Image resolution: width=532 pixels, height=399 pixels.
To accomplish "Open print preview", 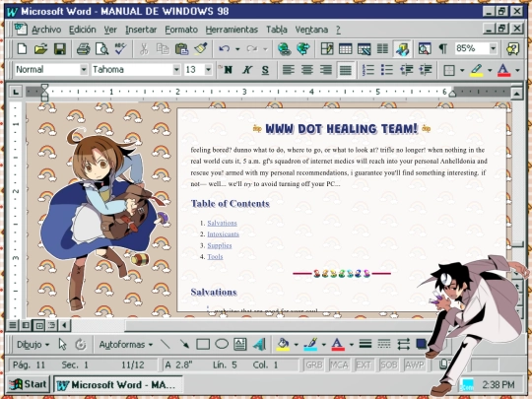I will [101, 49].
